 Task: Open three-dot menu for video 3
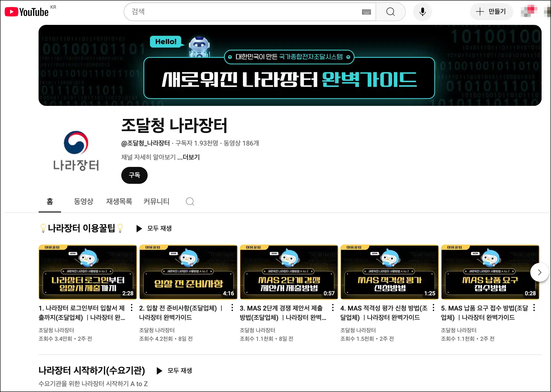click(333, 308)
